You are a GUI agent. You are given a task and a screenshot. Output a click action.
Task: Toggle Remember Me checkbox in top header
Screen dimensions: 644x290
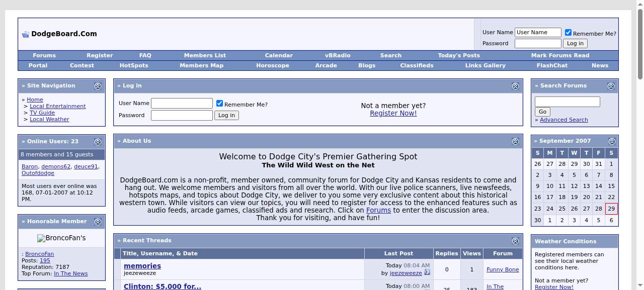click(568, 33)
